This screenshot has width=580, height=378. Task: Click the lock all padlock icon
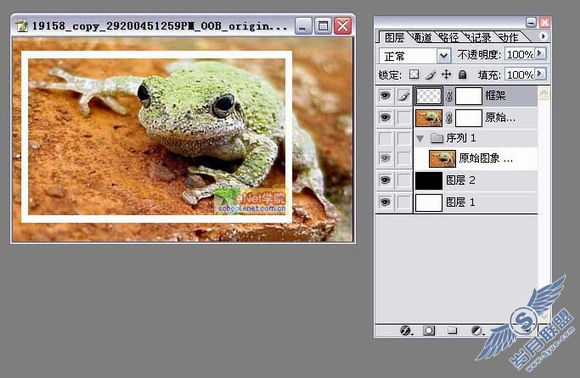[462, 75]
